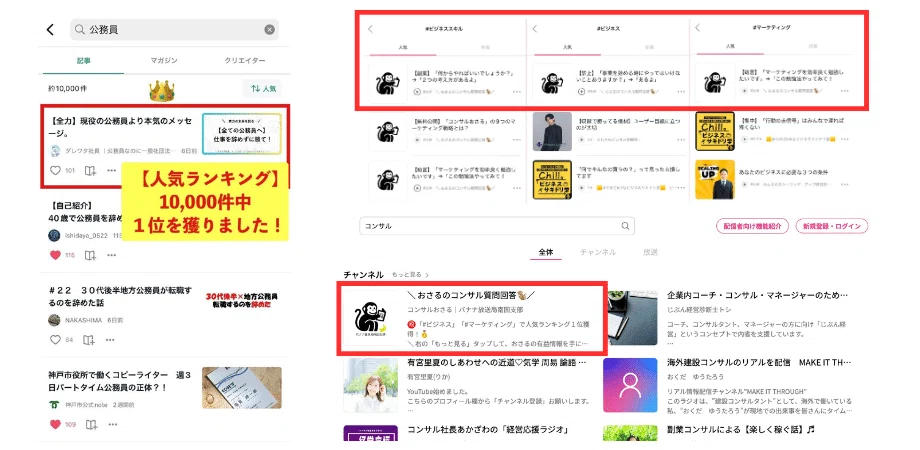This screenshot has height=450, width=920.
Task: Open the more menu on the 【禁止】 episode
Action: click(681, 92)
